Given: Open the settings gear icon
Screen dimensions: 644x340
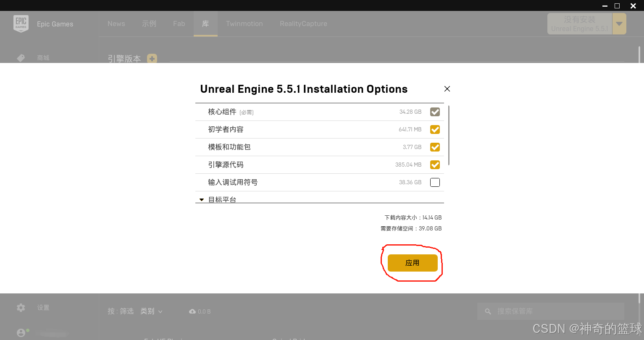Looking at the screenshot, I should point(21,308).
